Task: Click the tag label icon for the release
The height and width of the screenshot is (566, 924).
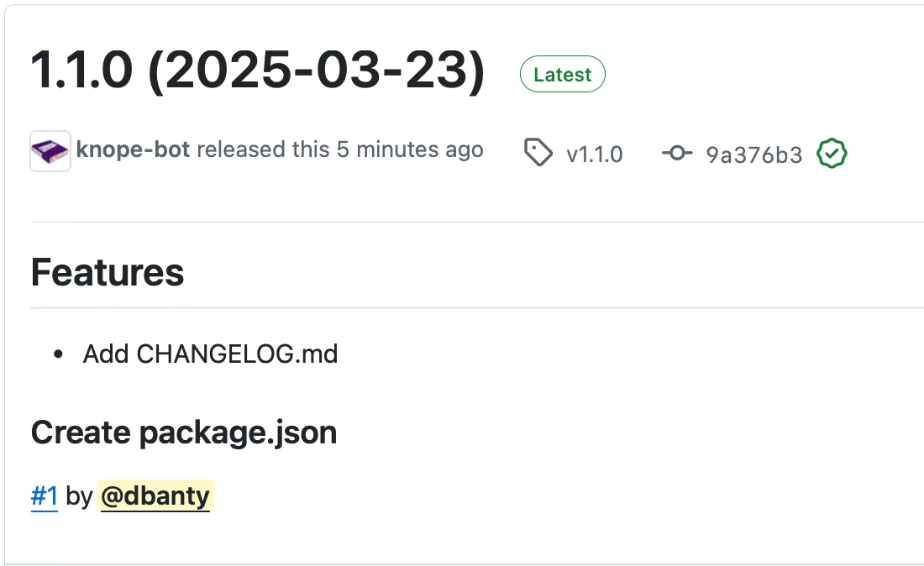Action: [x=538, y=153]
